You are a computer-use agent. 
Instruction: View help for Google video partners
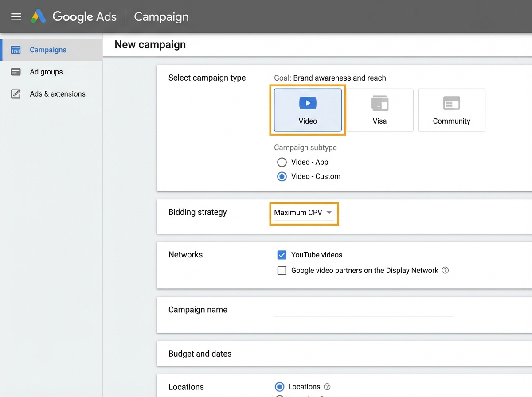coord(445,270)
